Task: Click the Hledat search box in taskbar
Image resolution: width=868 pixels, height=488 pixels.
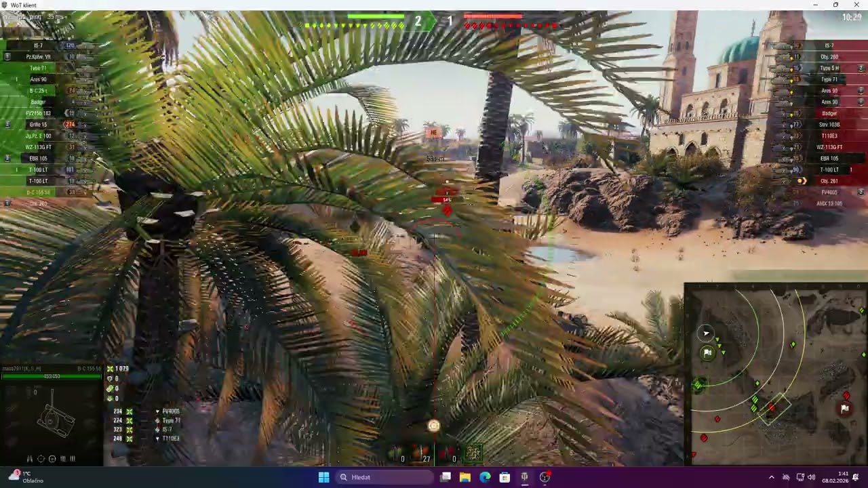Action: (x=384, y=477)
